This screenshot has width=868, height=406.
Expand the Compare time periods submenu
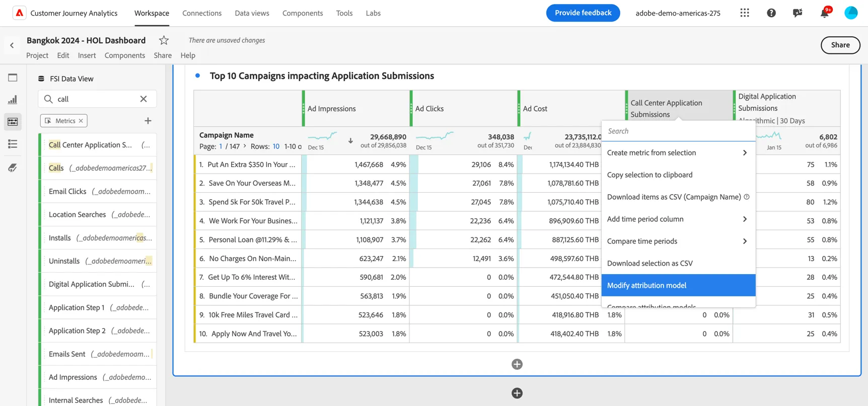click(745, 241)
